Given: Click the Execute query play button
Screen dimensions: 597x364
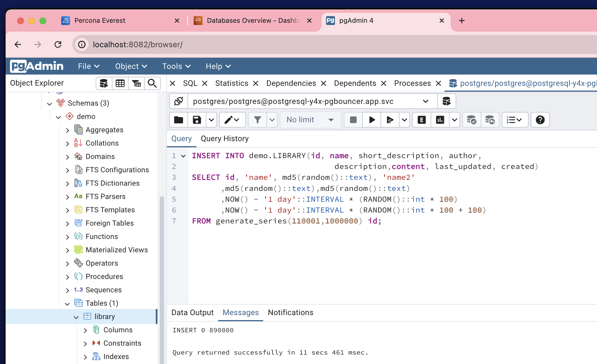Looking at the screenshot, I should 372,120.
